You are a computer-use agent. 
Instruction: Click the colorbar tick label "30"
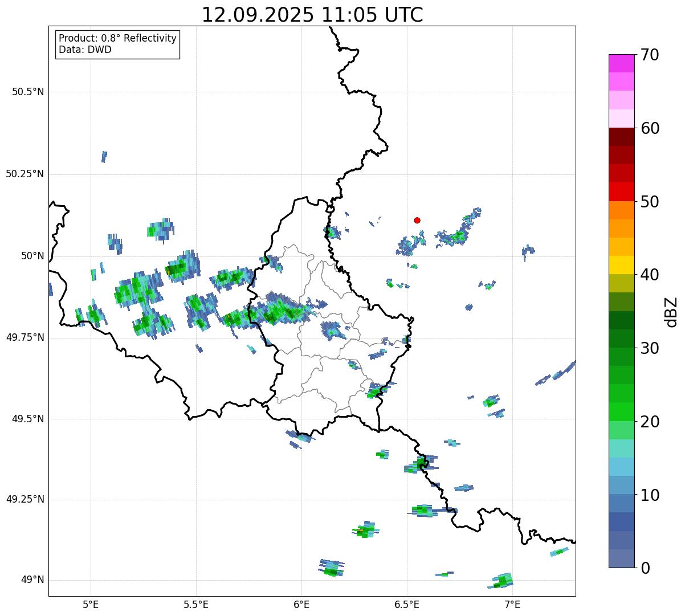(x=650, y=348)
